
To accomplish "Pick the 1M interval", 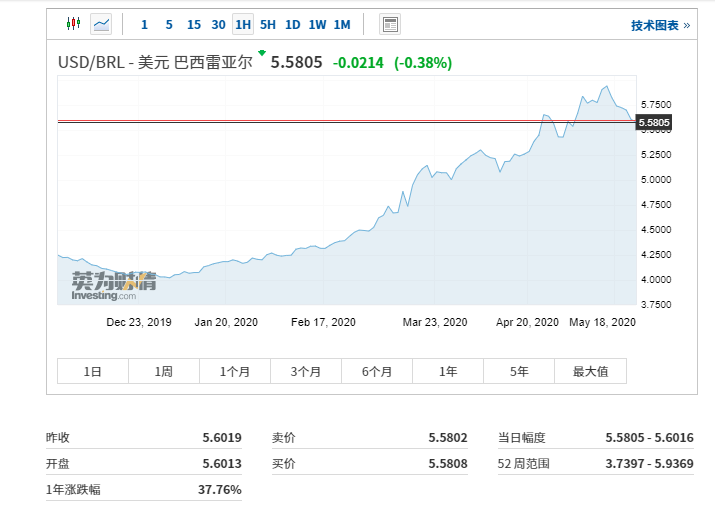I will [x=342, y=24].
